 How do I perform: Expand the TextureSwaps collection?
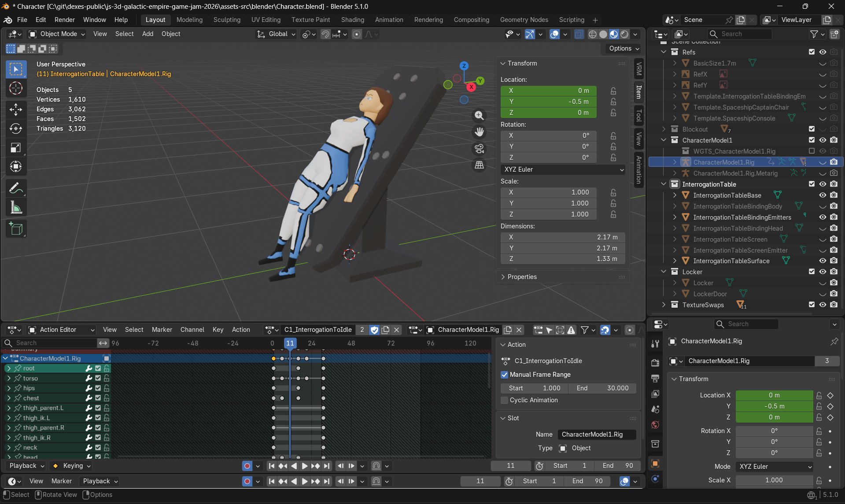[x=664, y=305]
